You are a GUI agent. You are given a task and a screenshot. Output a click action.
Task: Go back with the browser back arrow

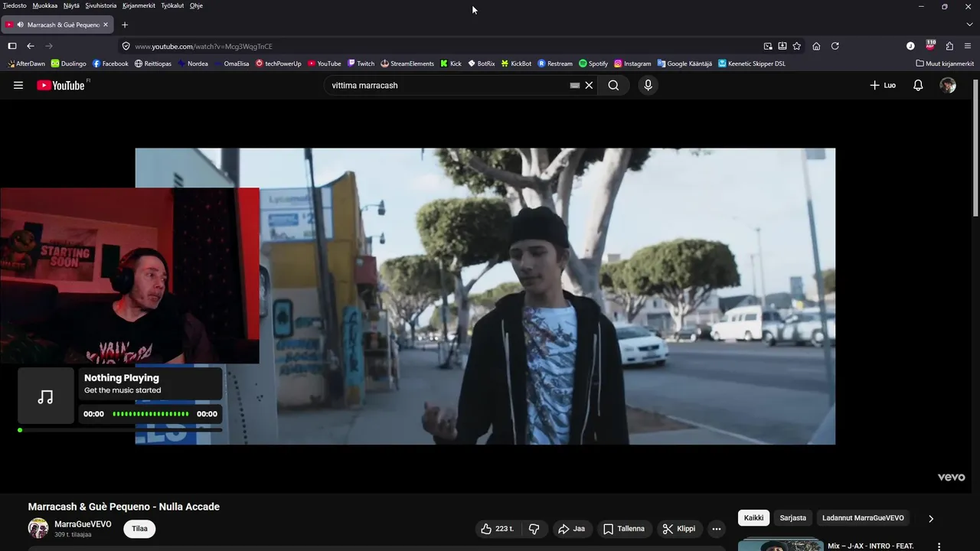(x=31, y=46)
